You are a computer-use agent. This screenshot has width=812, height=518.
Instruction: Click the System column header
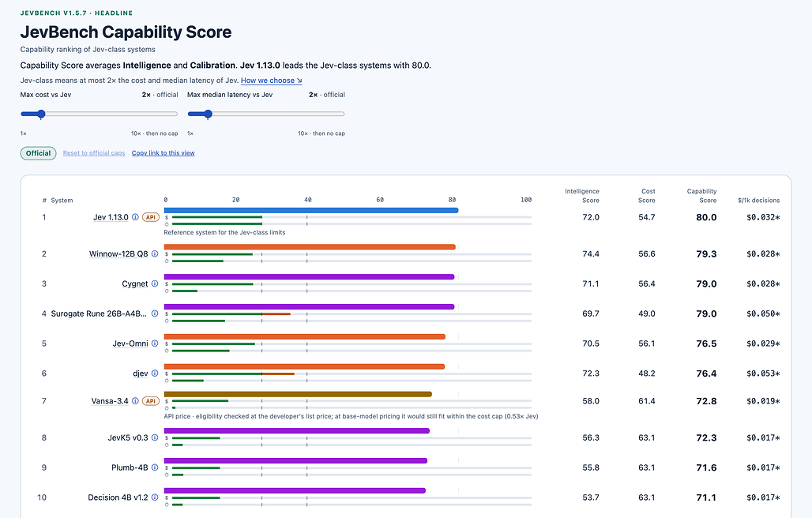[x=62, y=201]
